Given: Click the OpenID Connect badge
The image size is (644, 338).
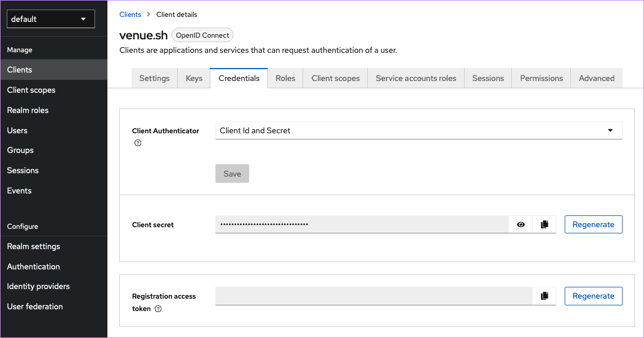Looking at the screenshot, I should tap(202, 35).
